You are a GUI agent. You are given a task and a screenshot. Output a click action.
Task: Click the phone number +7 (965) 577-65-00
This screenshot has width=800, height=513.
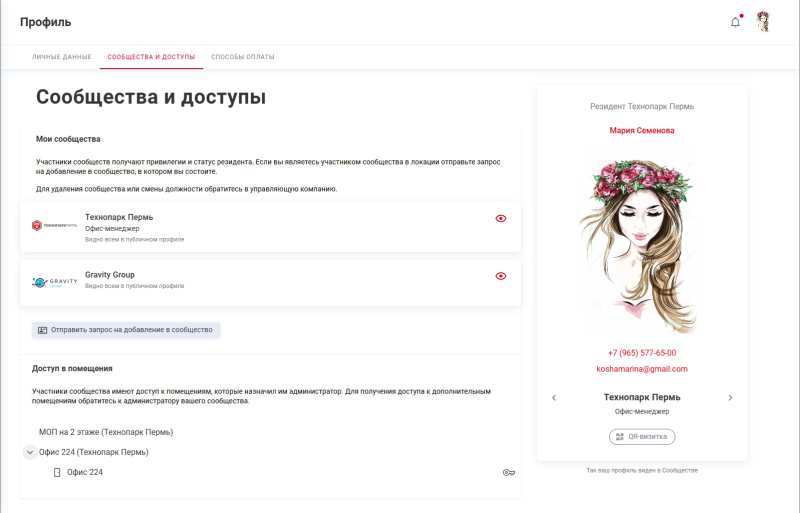tap(642, 353)
